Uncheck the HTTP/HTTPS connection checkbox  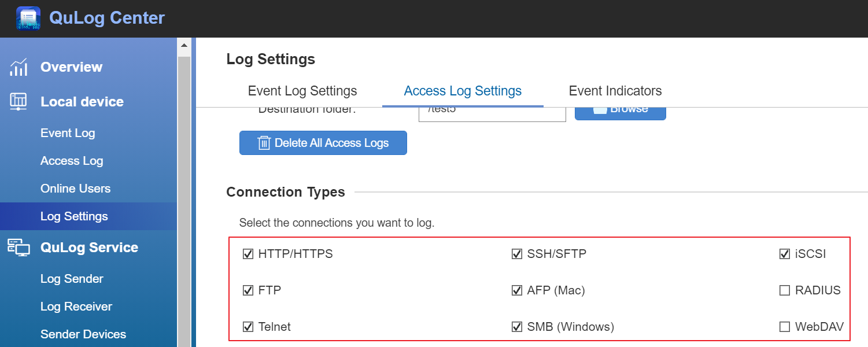pos(248,254)
